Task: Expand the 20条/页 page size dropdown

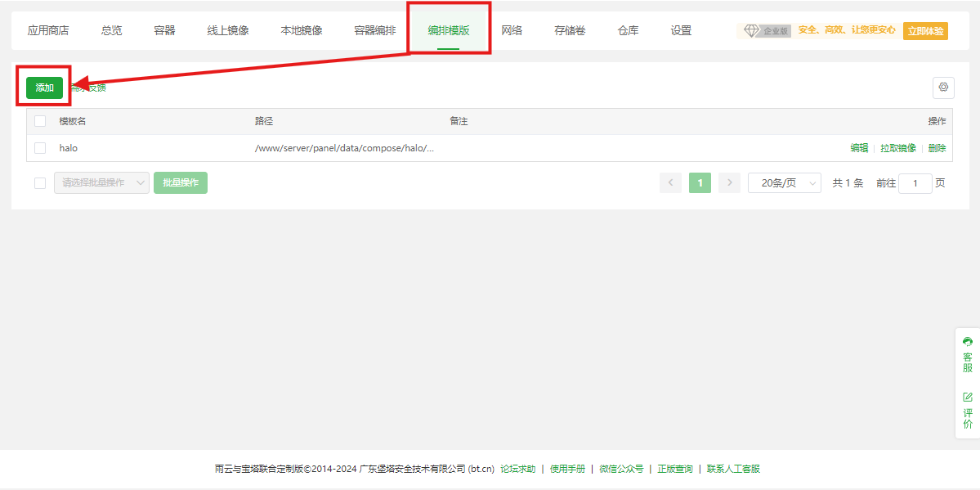Action: [785, 183]
